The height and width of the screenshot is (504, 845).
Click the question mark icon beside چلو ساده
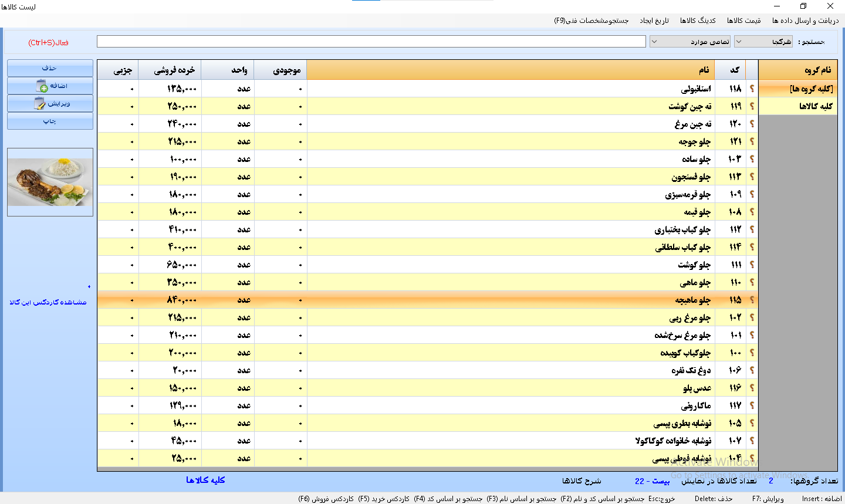pyautogui.click(x=752, y=159)
